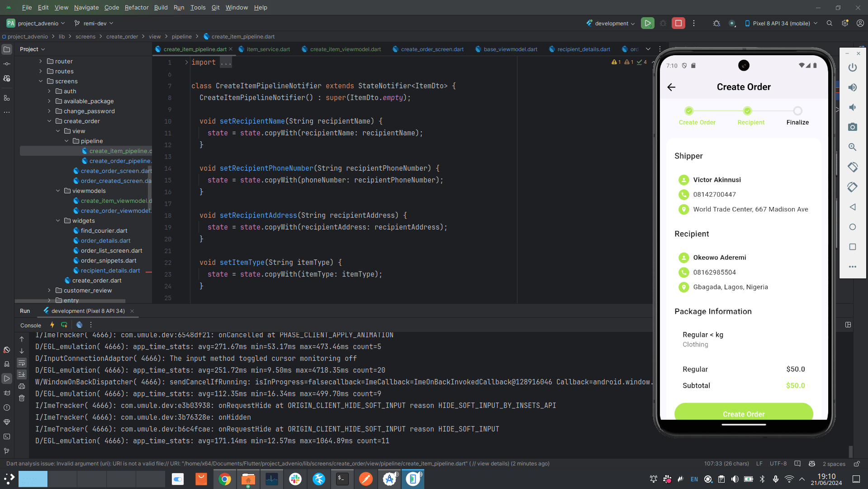868x489 pixels.
Task: Open Flutter DevTools icon in console toolbar
Action: point(79,325)
